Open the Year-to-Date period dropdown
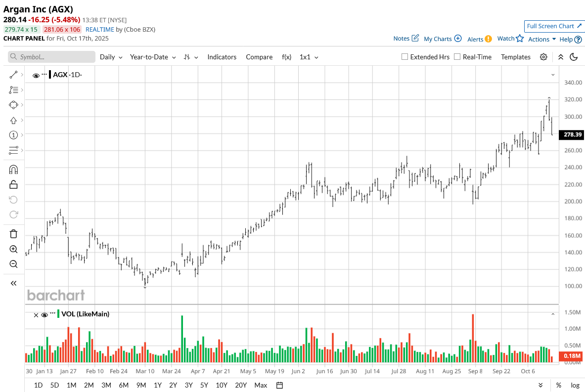Image resolution: width=585 pixels, height=392 pixels. tap(153, 57)
